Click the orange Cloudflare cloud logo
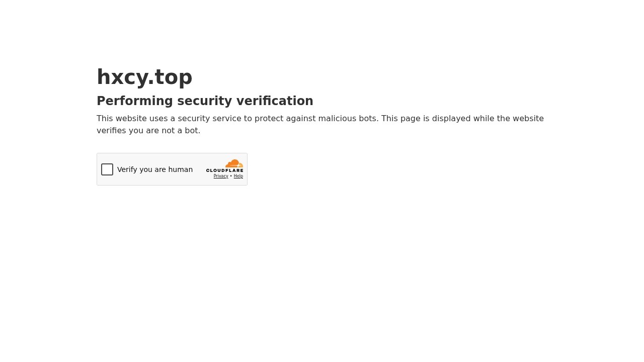 234,163
